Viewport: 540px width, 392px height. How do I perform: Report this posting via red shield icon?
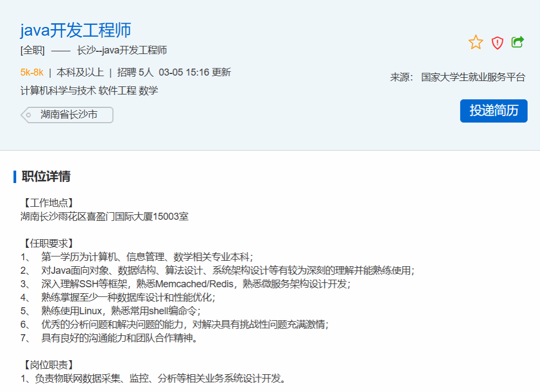(497, 43)
